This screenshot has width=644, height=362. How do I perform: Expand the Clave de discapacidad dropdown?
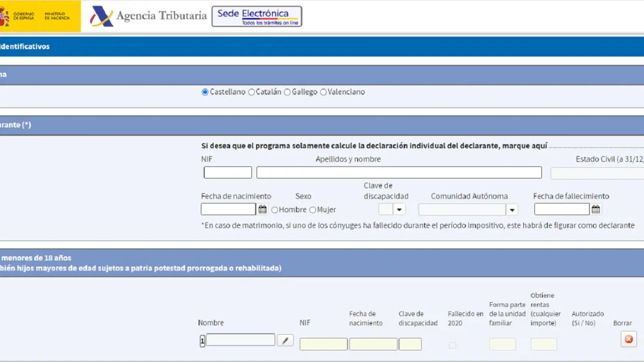click(x=399, y=210)
